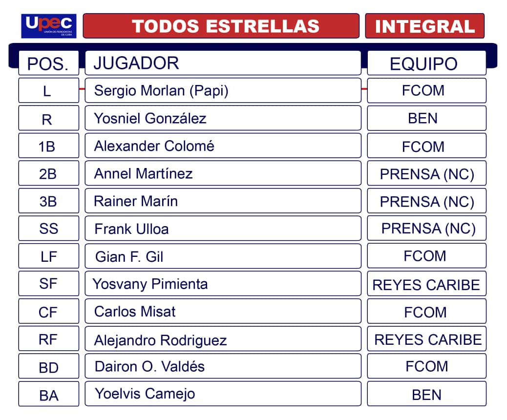Click the UPEC logo
This screenshot has height=420, width=507.
coord(49,26)
